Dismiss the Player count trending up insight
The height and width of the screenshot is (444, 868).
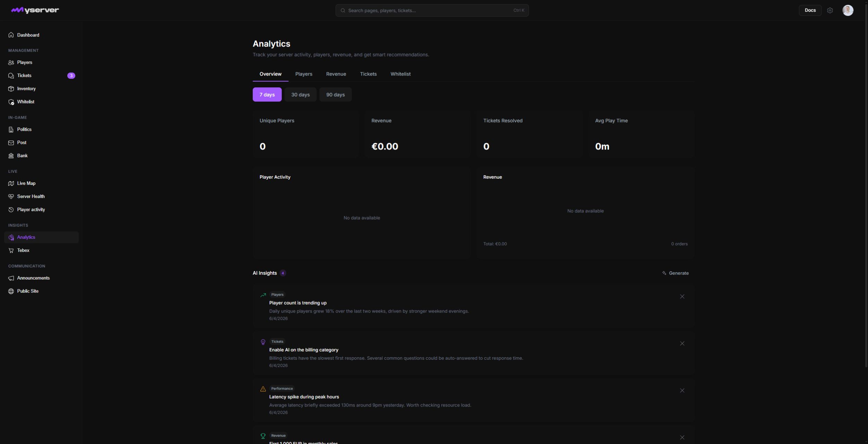click(682, 297)
